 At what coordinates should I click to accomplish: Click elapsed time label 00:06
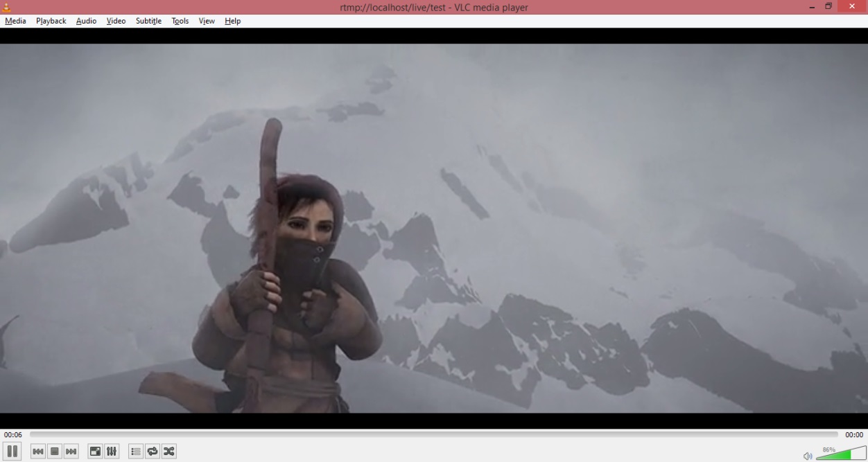[12, 435]
